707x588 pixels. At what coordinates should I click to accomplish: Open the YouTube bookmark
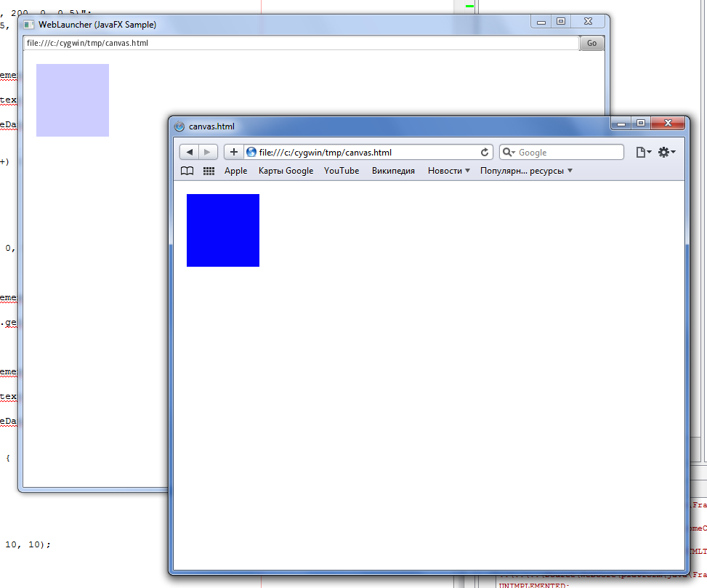tap(342, 171)
